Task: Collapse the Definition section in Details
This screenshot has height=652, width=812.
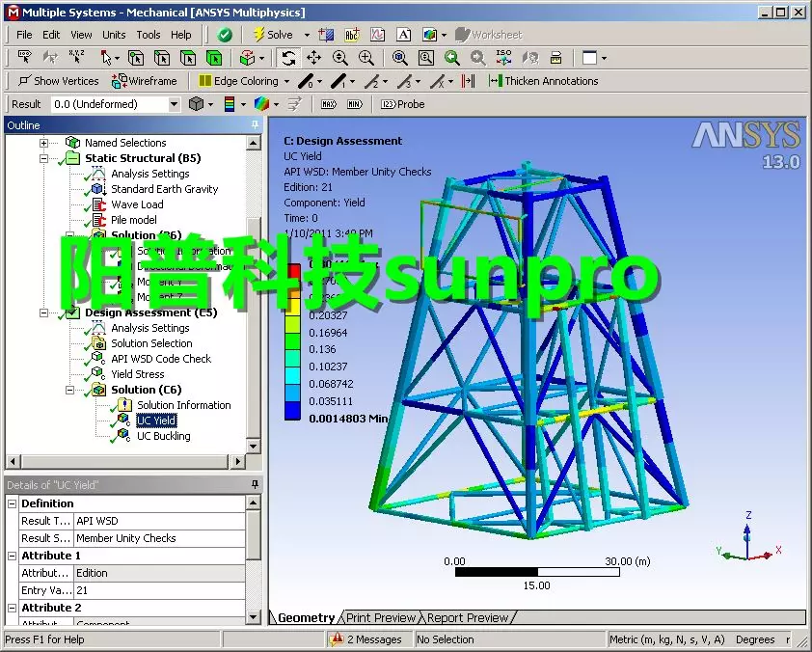Action: point(12,503)
